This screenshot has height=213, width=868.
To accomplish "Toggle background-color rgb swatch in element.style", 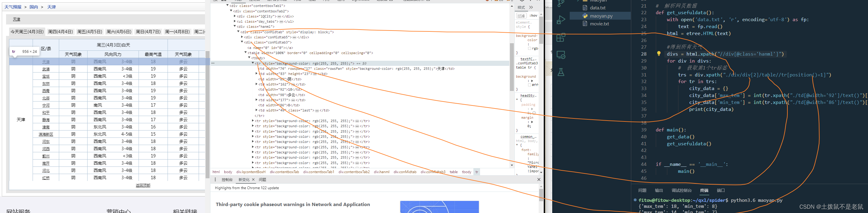I will (x=529, y=49).
